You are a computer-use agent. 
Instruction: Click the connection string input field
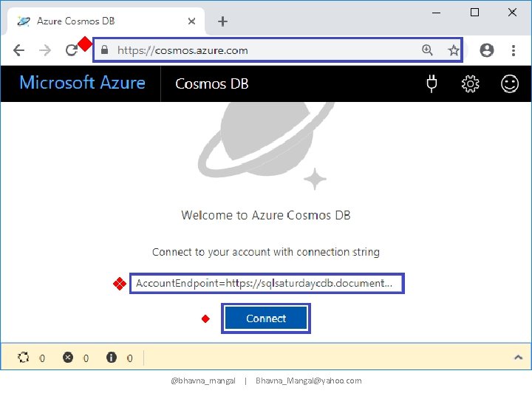click(x=267, y=283)
